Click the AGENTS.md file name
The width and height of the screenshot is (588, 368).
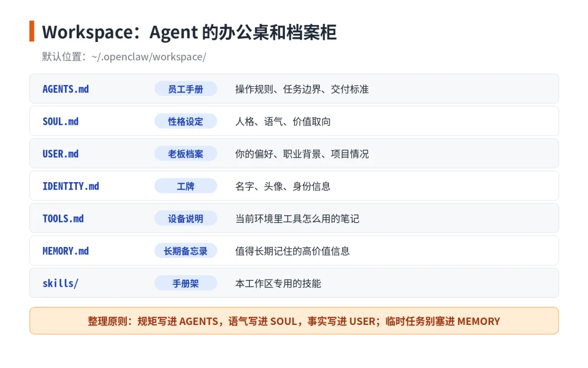(x=66, y=89)
